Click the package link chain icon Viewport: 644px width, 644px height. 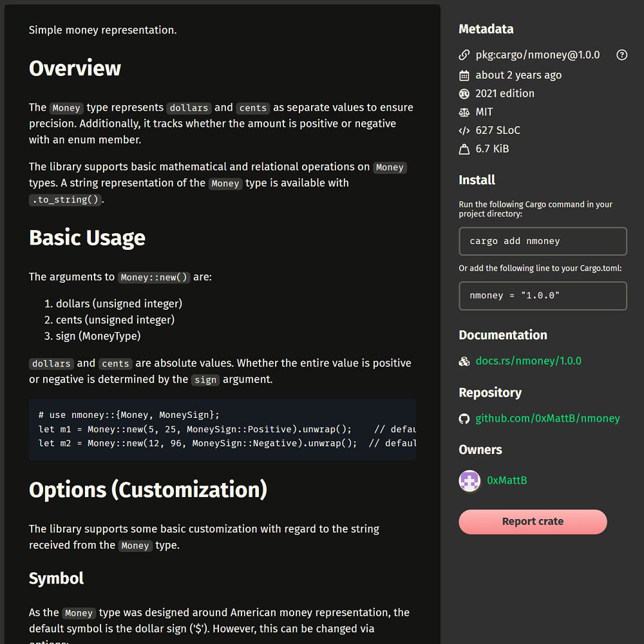[x=464, y=55]
